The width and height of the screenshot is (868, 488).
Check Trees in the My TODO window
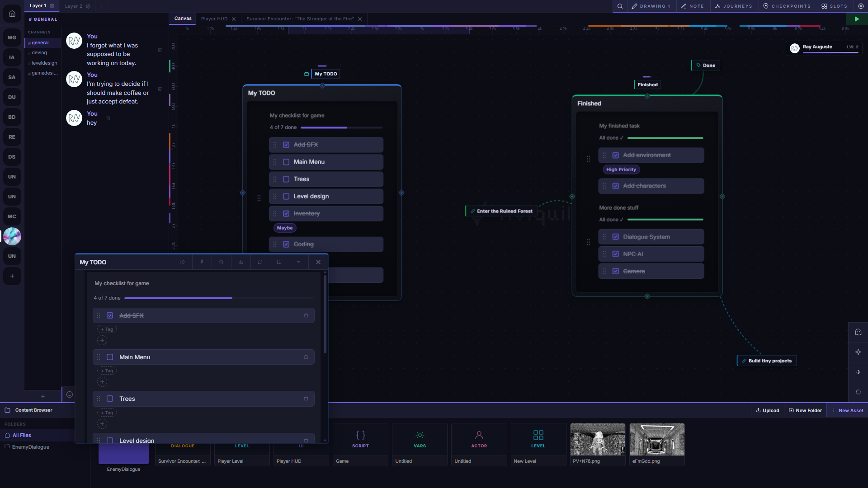pyautogui.click(x=110, y=399)
